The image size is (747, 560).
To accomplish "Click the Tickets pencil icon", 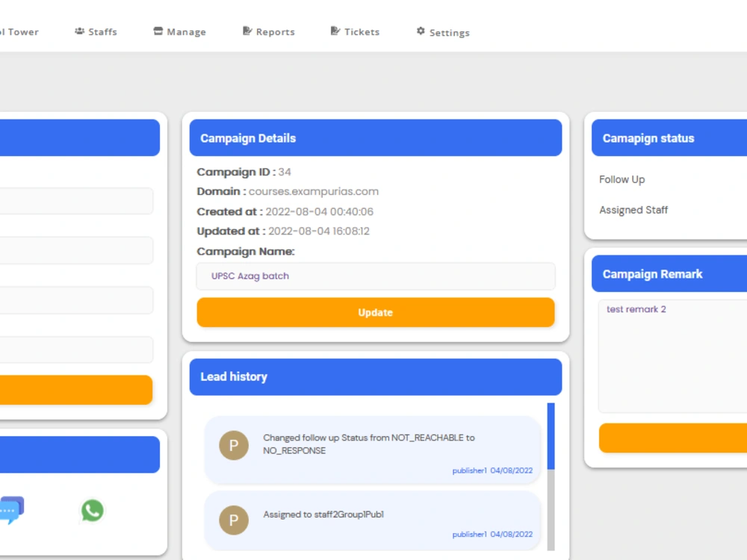I will pyautogui.click(x=335, y=31).
